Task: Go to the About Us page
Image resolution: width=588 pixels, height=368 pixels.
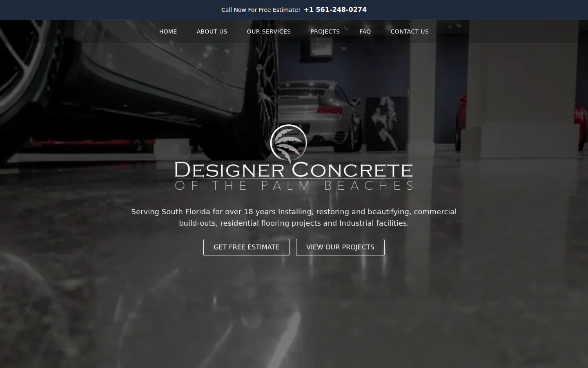Action: click(x=212, y=31)
